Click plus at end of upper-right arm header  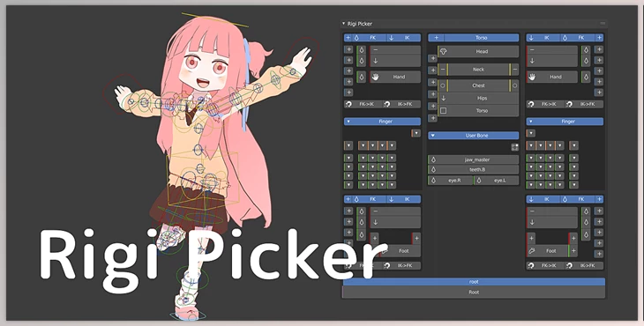pos(599,38)
